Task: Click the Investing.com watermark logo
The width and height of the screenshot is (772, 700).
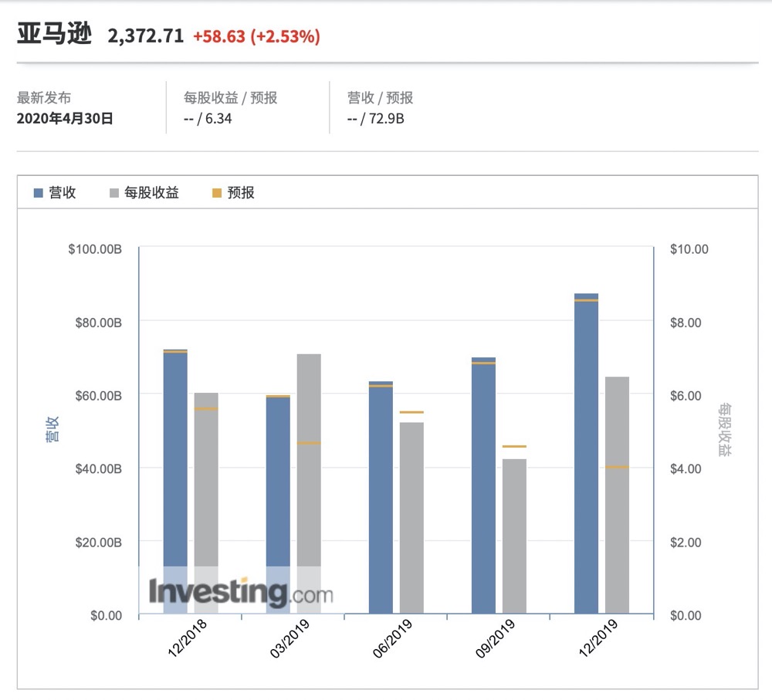Action: [241, 593]
